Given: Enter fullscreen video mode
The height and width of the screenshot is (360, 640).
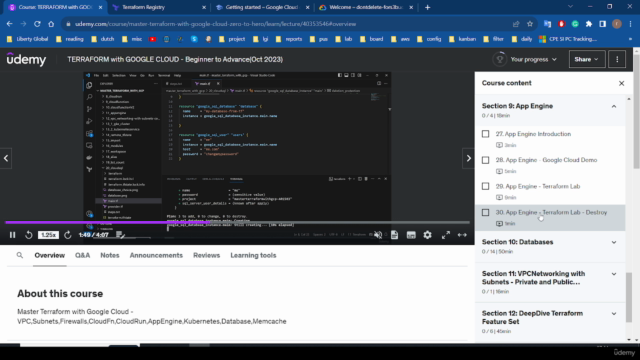Looking at the screenshot, I should coord(446,235).
